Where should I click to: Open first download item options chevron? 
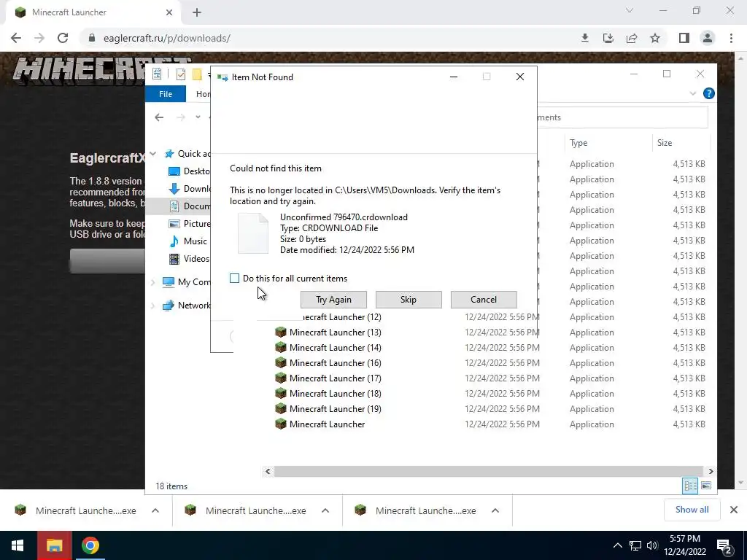155,510
